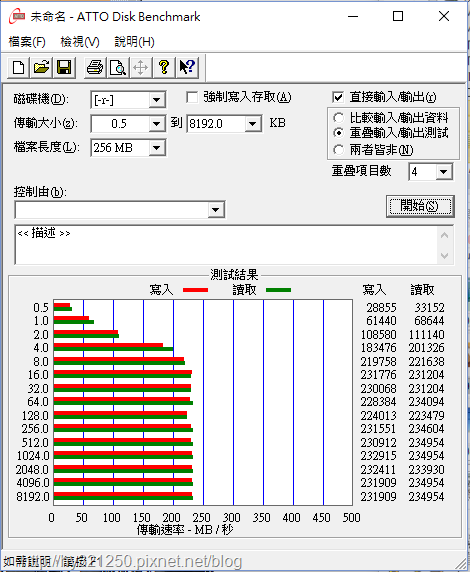The image size is (470, 572).
Task: Click the read value 223479
Action: (426, 416)
